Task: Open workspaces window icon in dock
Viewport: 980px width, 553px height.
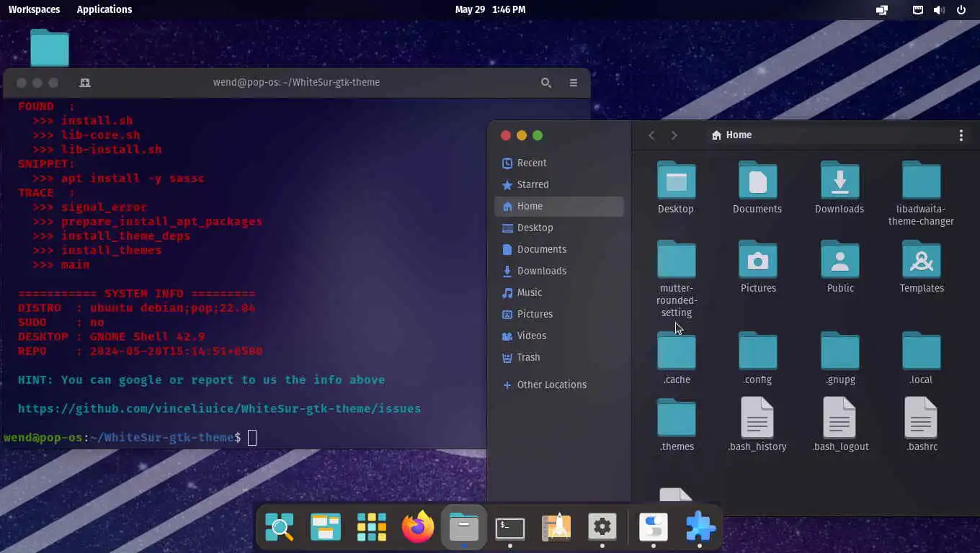Action: tap(326, 528)
